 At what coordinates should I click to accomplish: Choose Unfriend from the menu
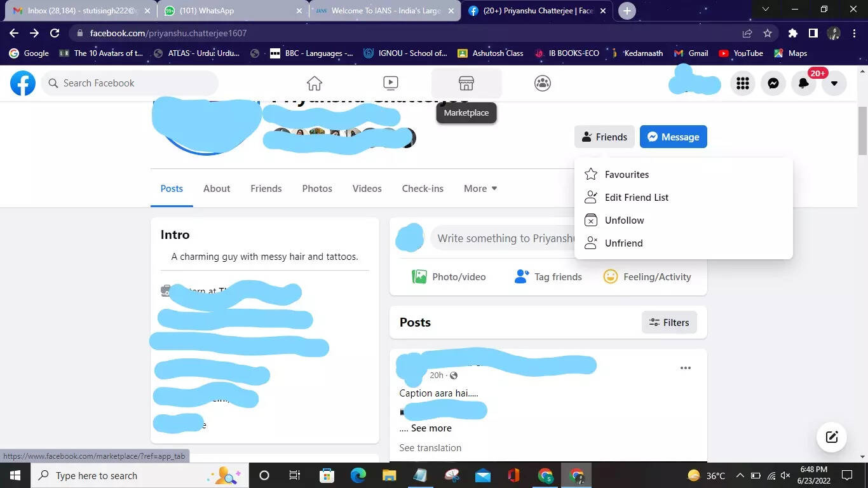(x=683, y=243)
